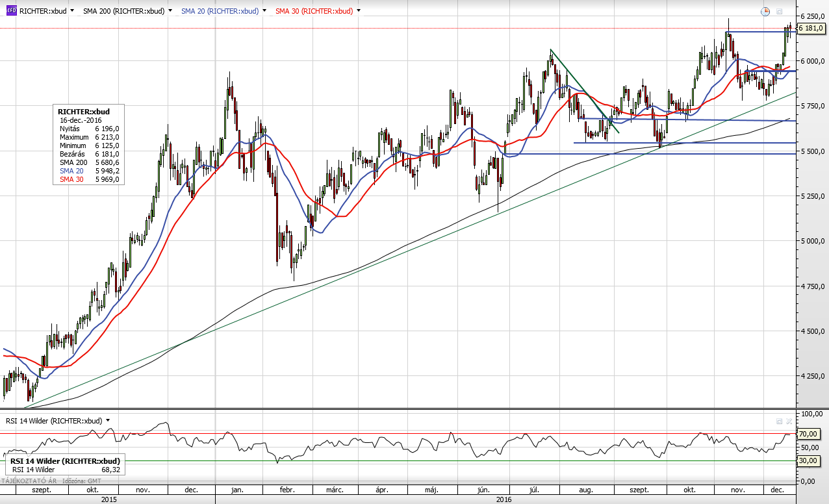Maximize the RSI indicator panel
Viewport: 829px width, 504px height.
click(x=779, y=421)
